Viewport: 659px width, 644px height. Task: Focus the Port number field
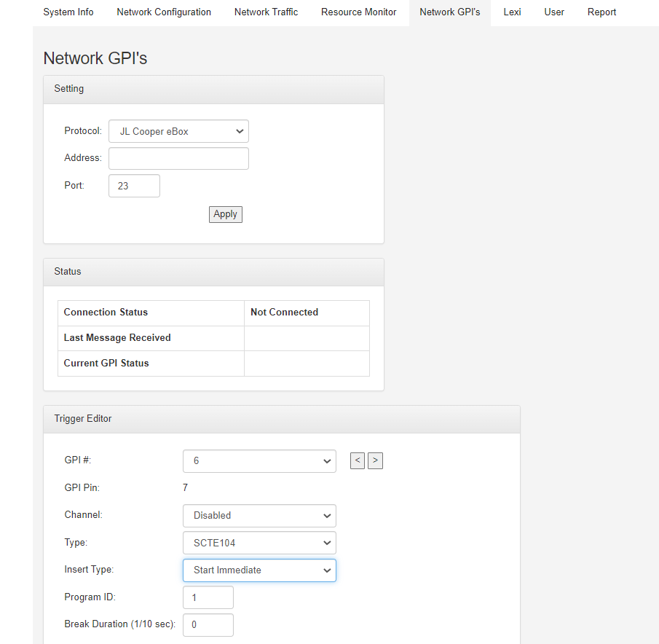pyautogui.click(x=134, y=186)
